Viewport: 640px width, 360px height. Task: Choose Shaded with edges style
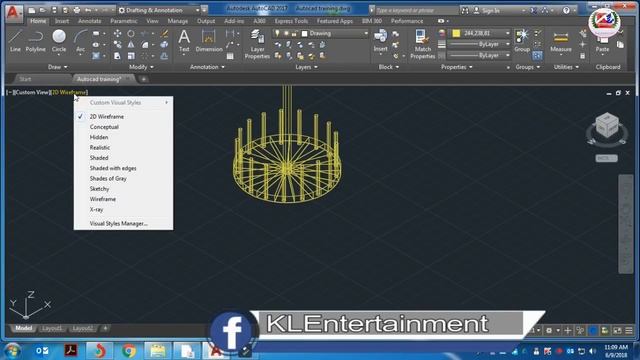(x=113, y=168)
